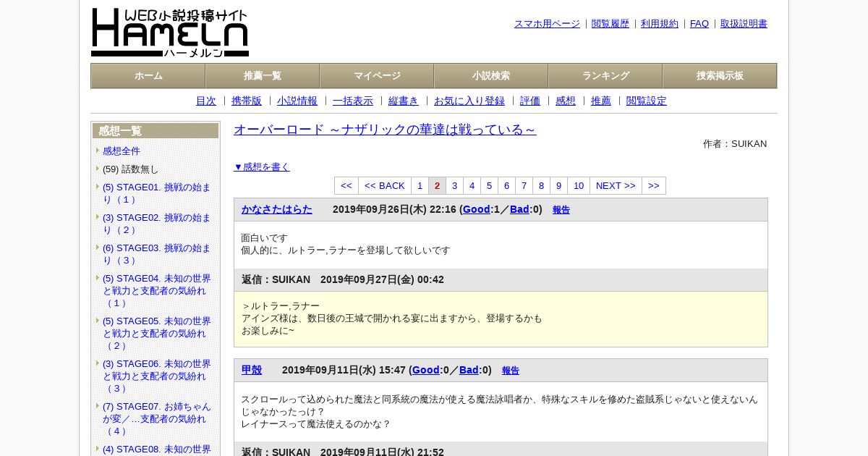868x456 pixels.
Task: Select the 一括表示 link
Action: pyautogui.click(x=353, y=101)
